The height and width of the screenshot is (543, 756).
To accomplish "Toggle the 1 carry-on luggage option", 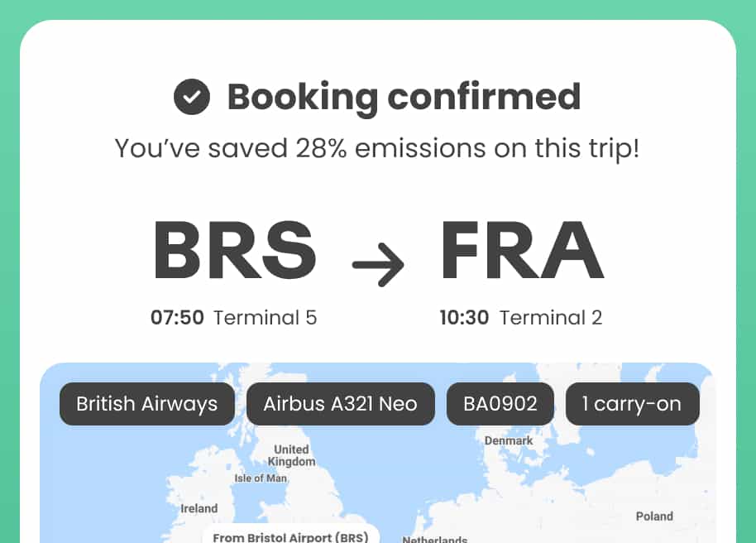I will click(632, 404).
